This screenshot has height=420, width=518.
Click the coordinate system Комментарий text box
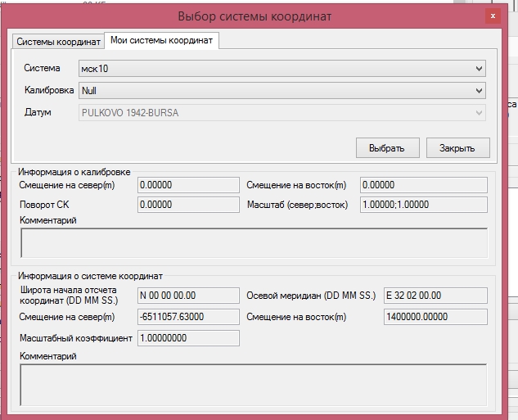click(253, 384)
